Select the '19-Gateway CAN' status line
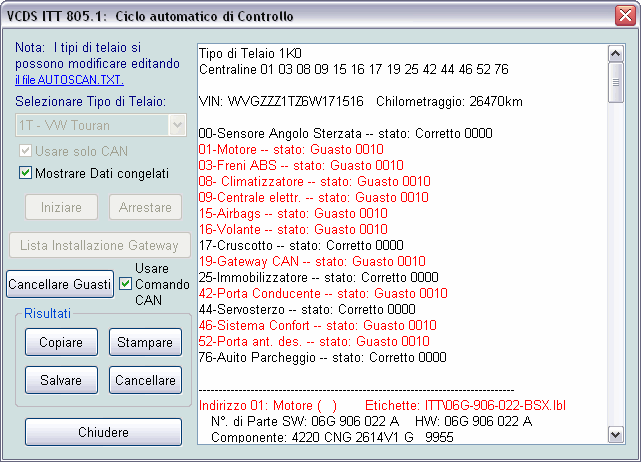 pyautogui.click(x=312, y=261)
